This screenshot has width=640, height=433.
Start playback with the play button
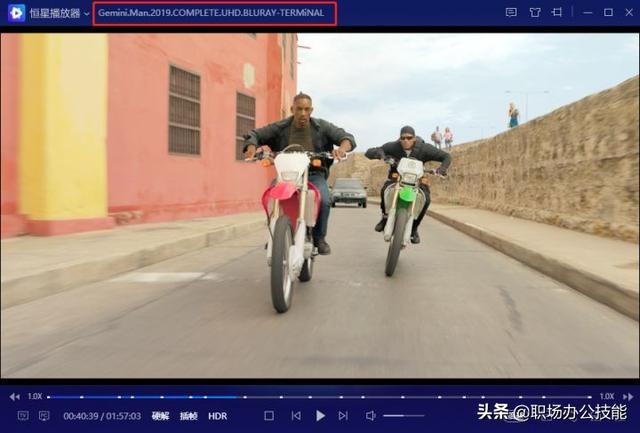(x=320, y=416)
